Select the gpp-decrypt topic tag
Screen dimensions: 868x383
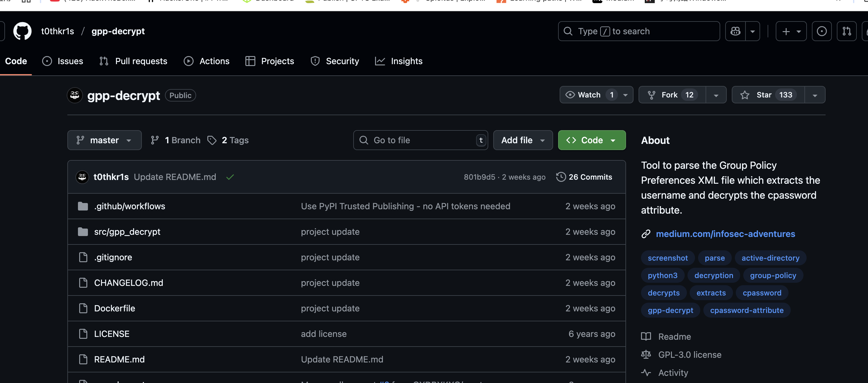point(670,311)
